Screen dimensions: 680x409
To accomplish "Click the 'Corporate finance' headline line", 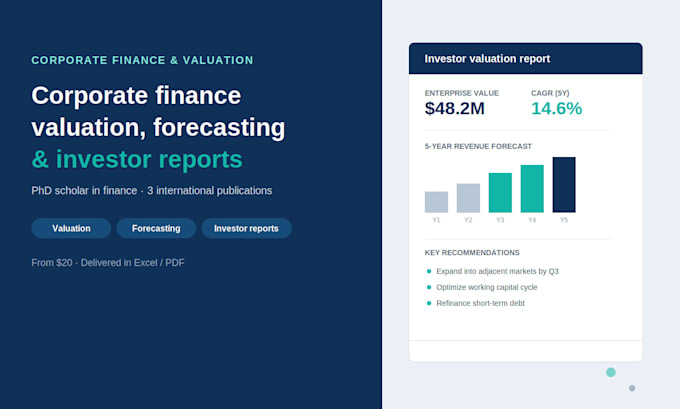I will [x=136, y=95].
